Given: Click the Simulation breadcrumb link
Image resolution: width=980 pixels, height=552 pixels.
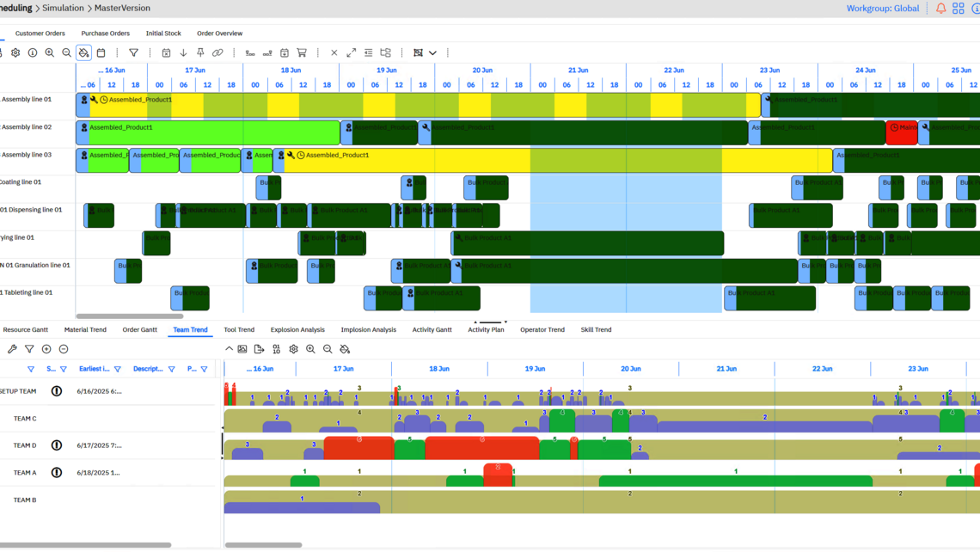Looking at the screenshot, I should (63, 9).
